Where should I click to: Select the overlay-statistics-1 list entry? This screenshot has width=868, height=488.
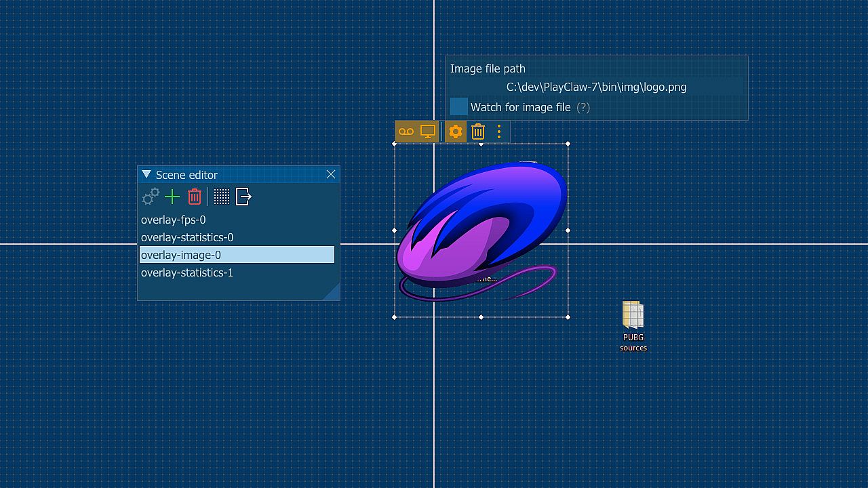(x=187, y=272)
